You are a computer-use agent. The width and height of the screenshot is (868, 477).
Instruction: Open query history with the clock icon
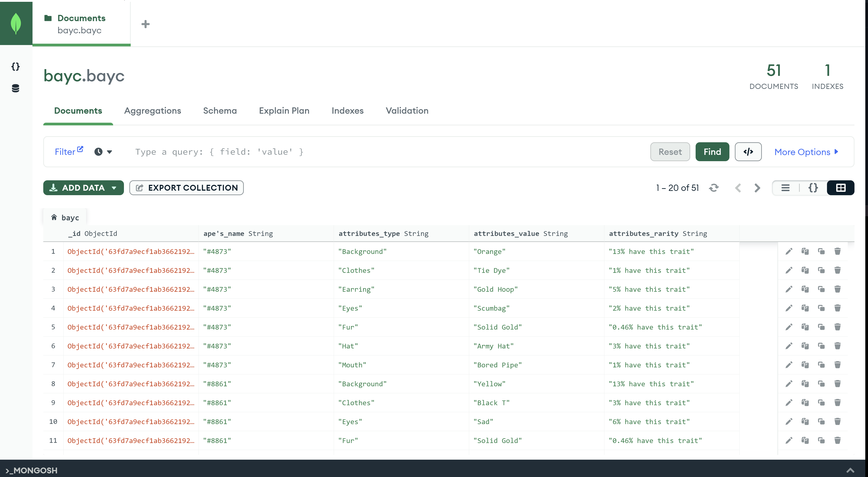[x=98, y=151]
